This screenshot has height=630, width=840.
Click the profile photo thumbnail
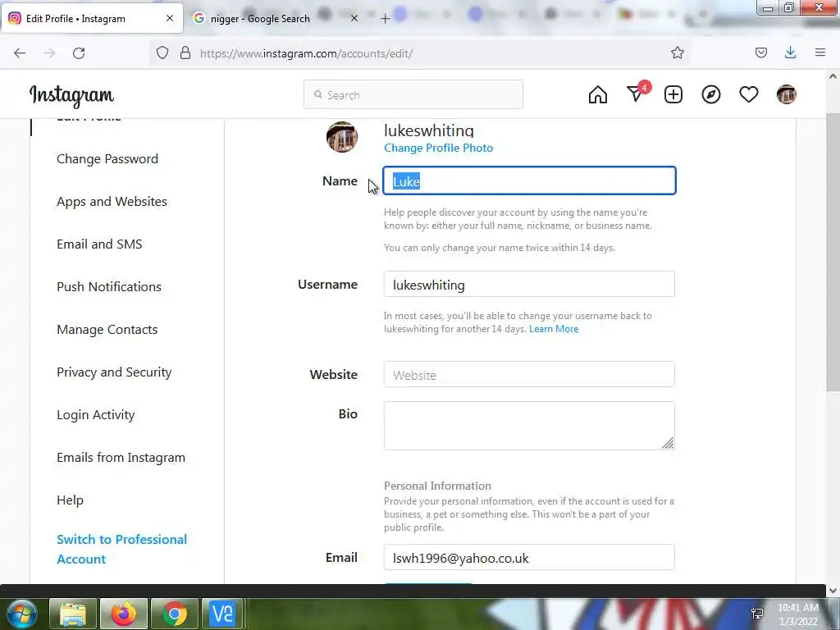tap(342, 137)
